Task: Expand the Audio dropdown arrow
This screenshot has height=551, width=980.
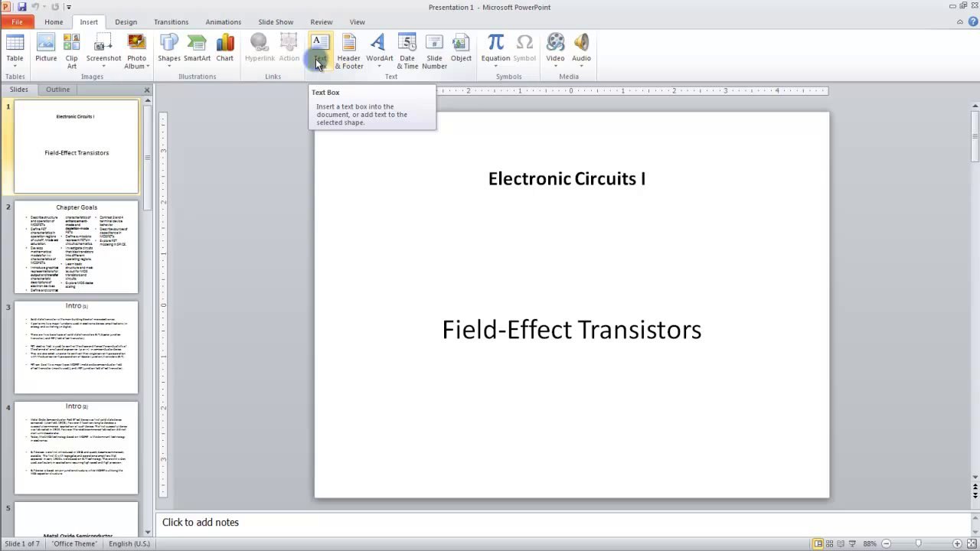Action: coord(581,66)
